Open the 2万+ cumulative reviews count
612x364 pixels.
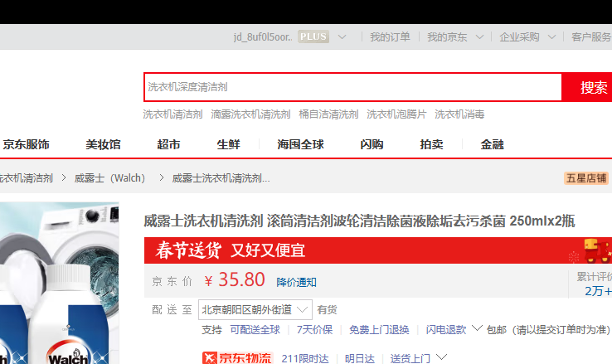(x=598, y=291)
